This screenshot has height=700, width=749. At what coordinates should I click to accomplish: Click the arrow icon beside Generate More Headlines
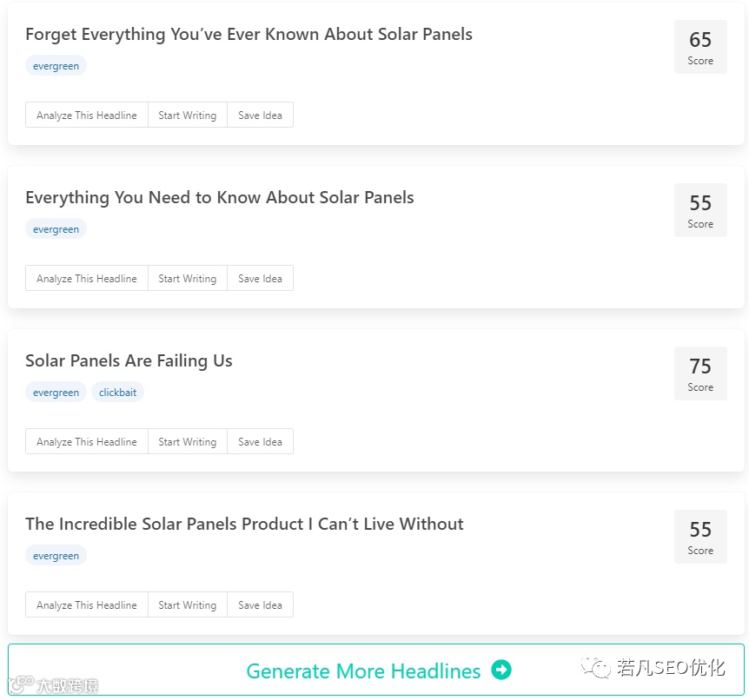point(501,670)
